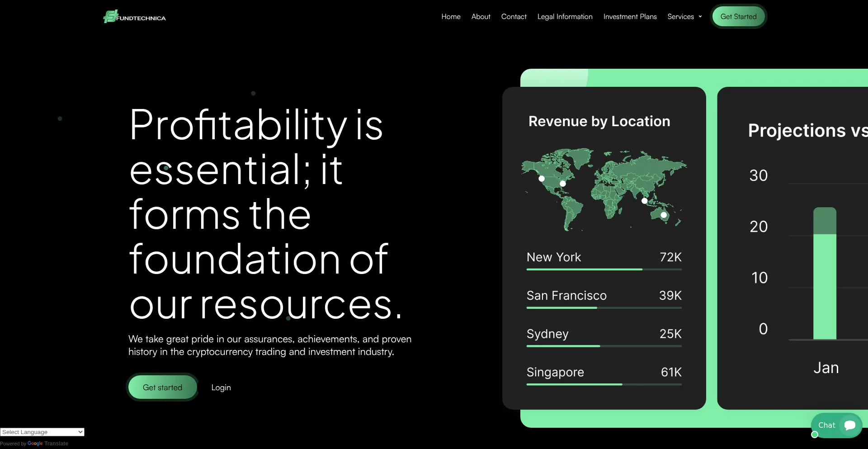Click the 'We take great pride' paragraph

pyautogui.click(x=270, y=345)
